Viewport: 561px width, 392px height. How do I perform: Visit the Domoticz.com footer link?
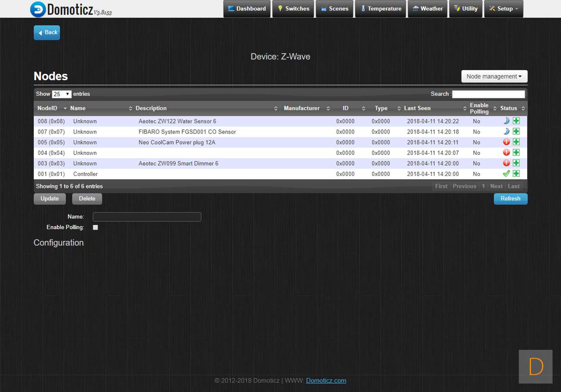click(326, 380)
